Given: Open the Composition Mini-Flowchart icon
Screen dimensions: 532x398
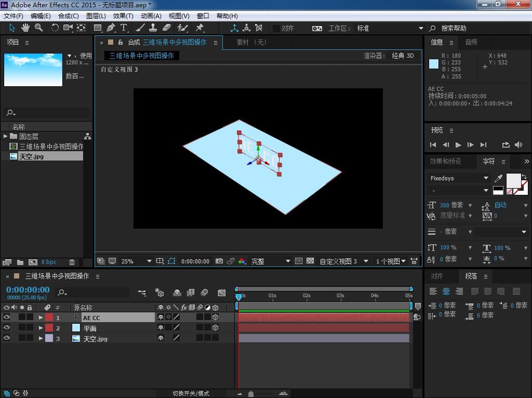Looking at the screenshot, I should [142, 293].
